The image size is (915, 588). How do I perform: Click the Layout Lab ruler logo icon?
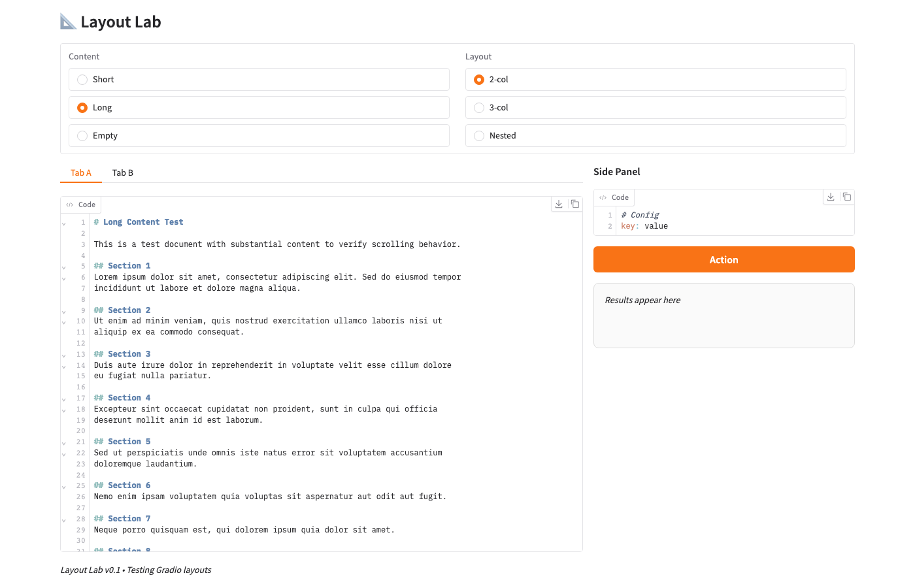68,22
